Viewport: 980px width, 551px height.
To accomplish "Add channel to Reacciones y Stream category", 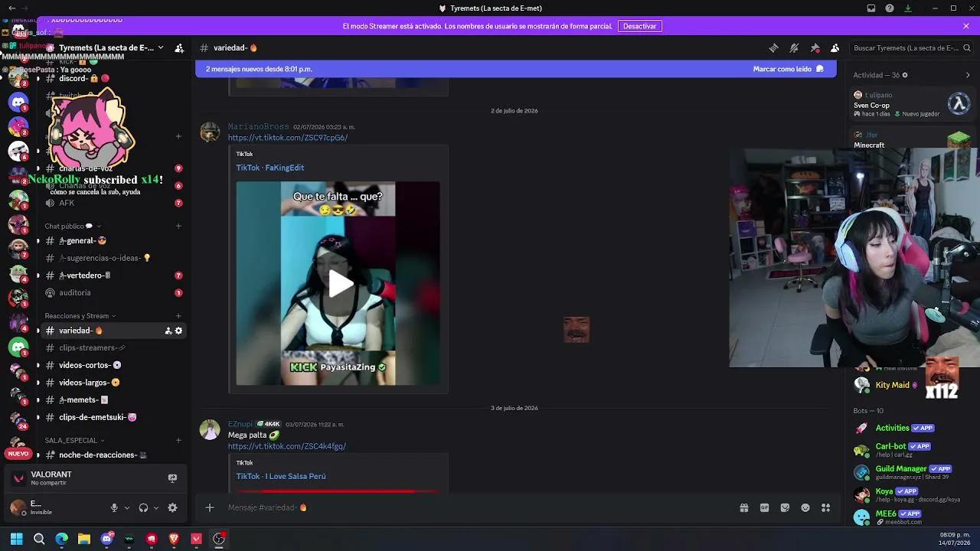I will pyautogui.click(x=178, y=315).
